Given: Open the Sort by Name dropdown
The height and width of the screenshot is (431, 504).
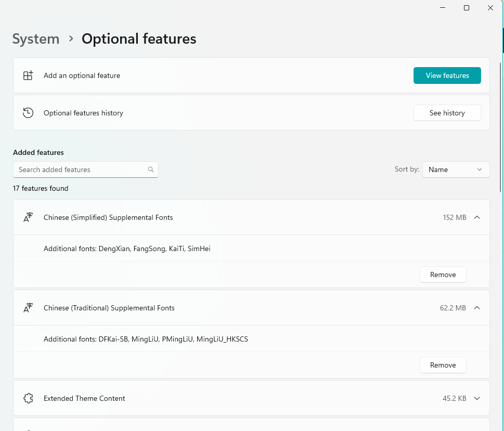Looking at the screenshot, I should [x=456, y=169].
